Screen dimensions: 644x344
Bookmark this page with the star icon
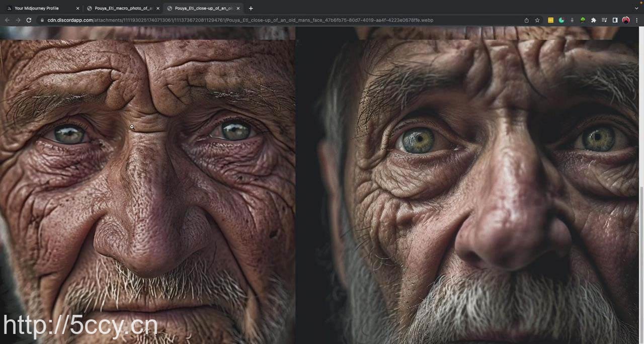pos(537,20)
